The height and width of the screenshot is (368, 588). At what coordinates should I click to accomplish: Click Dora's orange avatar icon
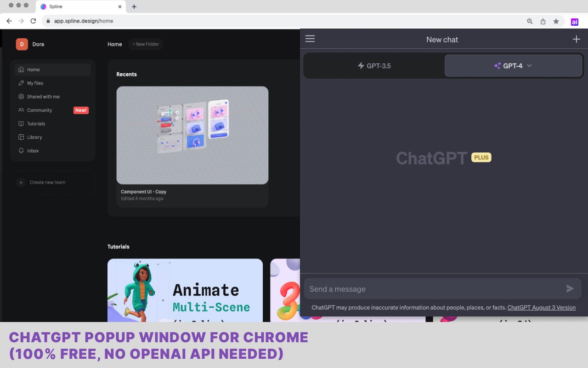coord(22,44)
